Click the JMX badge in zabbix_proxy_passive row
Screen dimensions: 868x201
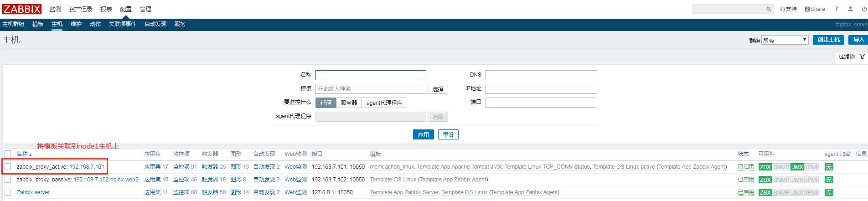point(797,180)
